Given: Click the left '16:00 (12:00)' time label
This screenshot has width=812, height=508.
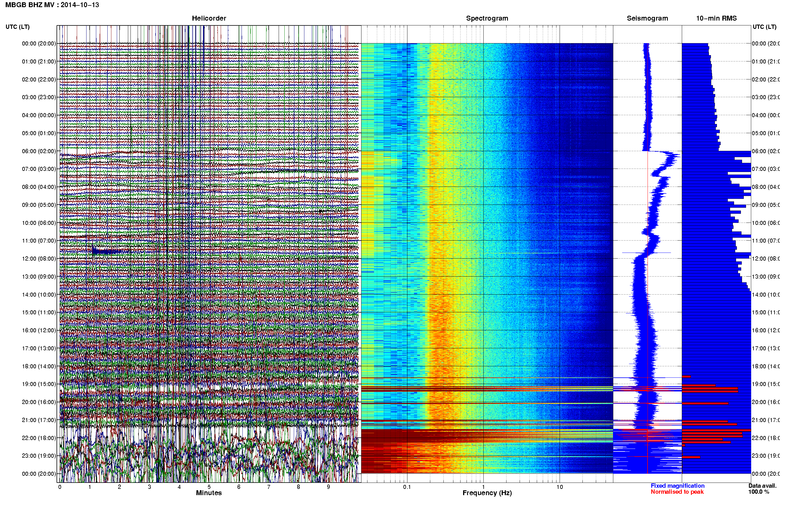Looking at the screenshot, I should 39,330.
